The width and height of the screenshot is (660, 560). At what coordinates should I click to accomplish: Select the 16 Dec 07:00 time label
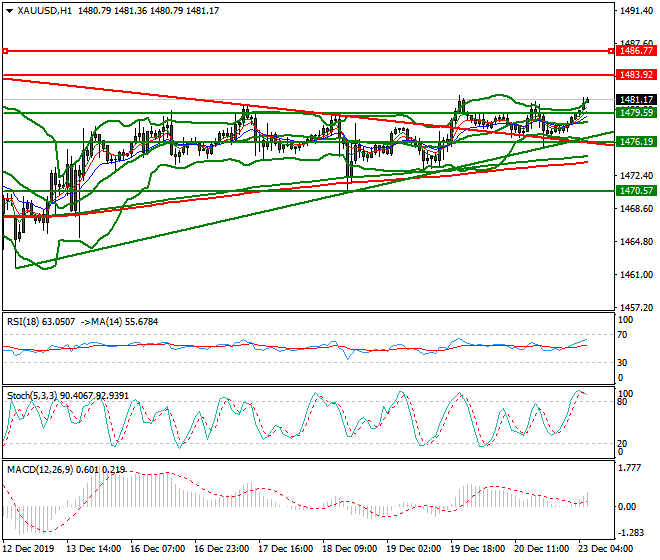tap(158, 549)
